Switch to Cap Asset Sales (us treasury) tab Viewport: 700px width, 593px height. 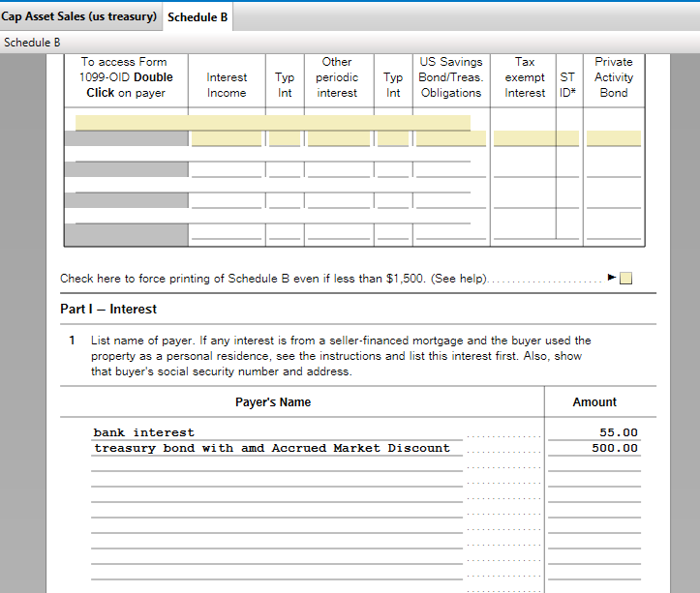click(78, 16)
